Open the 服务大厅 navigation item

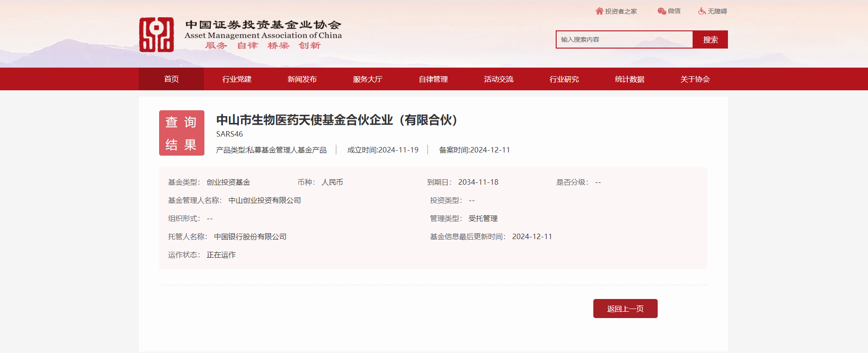click(x=368, y=79)
